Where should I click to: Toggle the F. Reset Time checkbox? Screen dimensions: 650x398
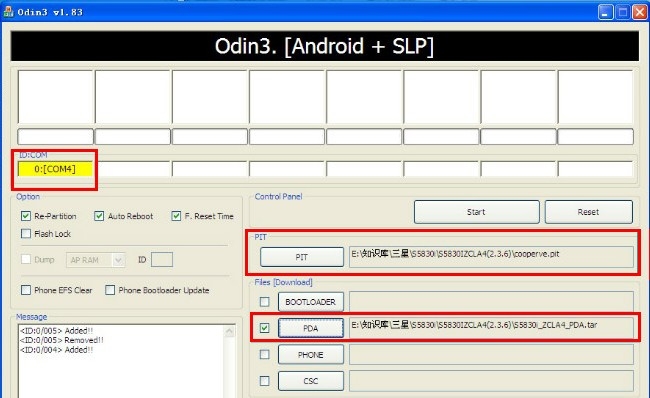coord(176,216)
